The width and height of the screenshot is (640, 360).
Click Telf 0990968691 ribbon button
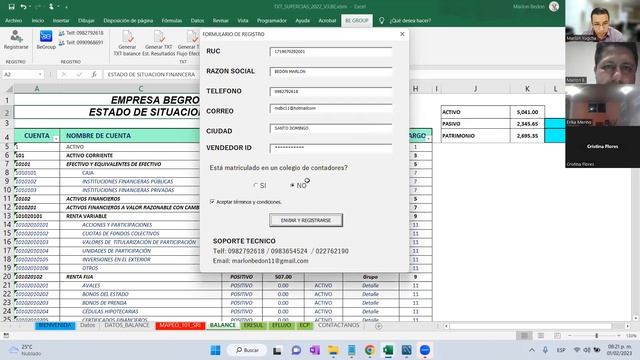(81, 42)
